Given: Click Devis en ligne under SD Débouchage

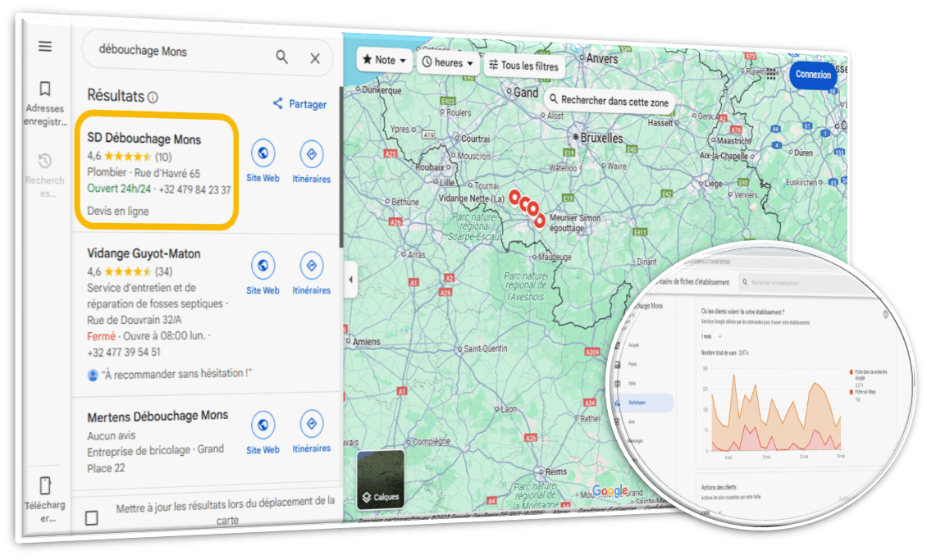Looking at the screenshot, I should pyautogui.click(x=117, y=211).
